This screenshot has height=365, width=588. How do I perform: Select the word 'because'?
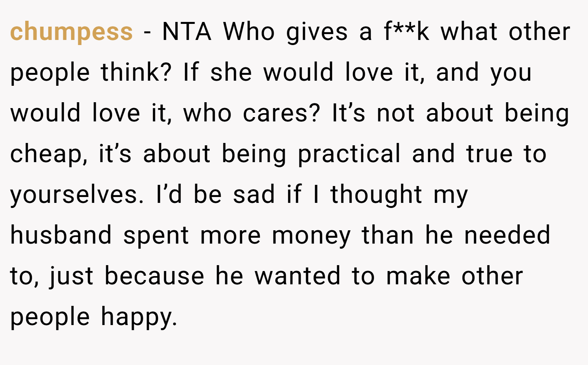[x=154, y=276]
